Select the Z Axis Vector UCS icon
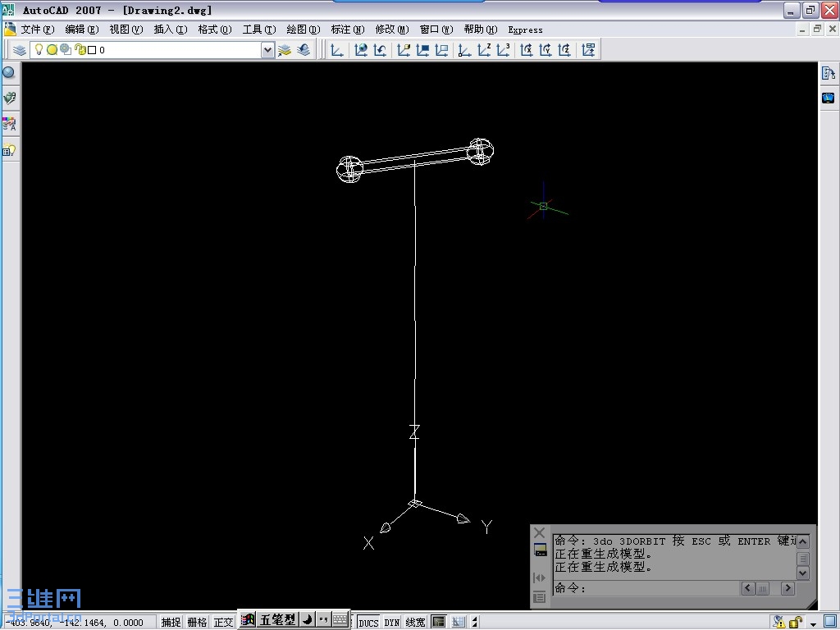This screenshot has height=630, width=840. coord(484,50)
